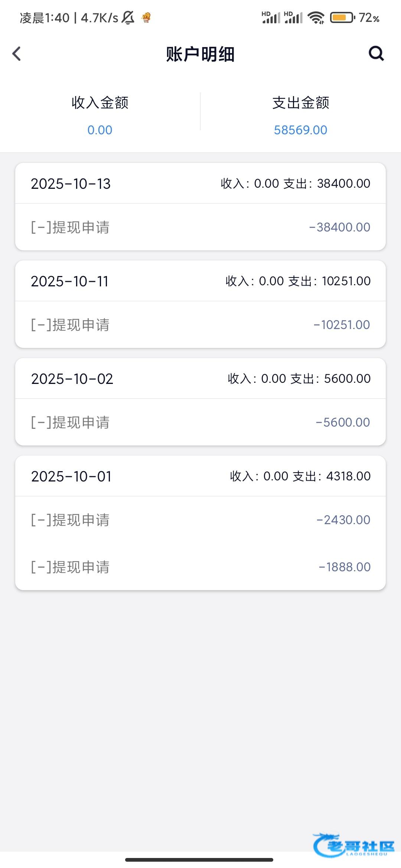401x868 pixels.
Task: Select the 支出金额 summary tab
Action: 300,115
